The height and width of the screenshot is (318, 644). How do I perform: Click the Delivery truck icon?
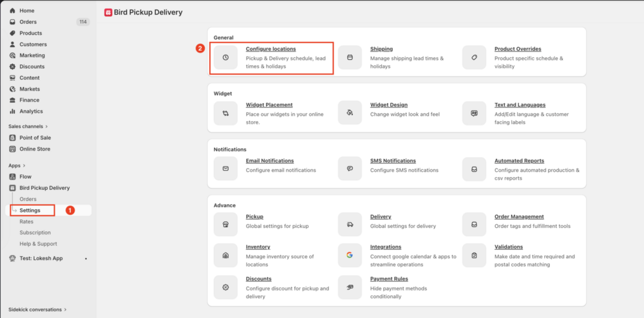pyautogui.click(x=350, y=225)
